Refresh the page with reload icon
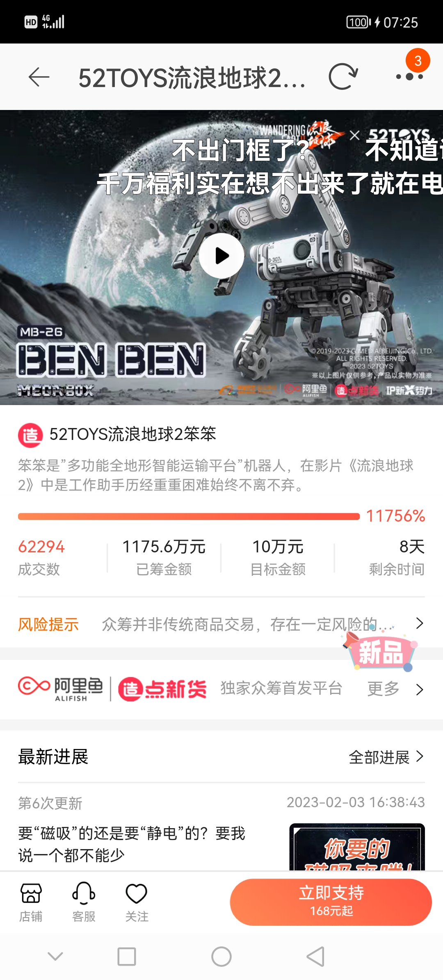 pyautogui.click(x=343, y=77)
